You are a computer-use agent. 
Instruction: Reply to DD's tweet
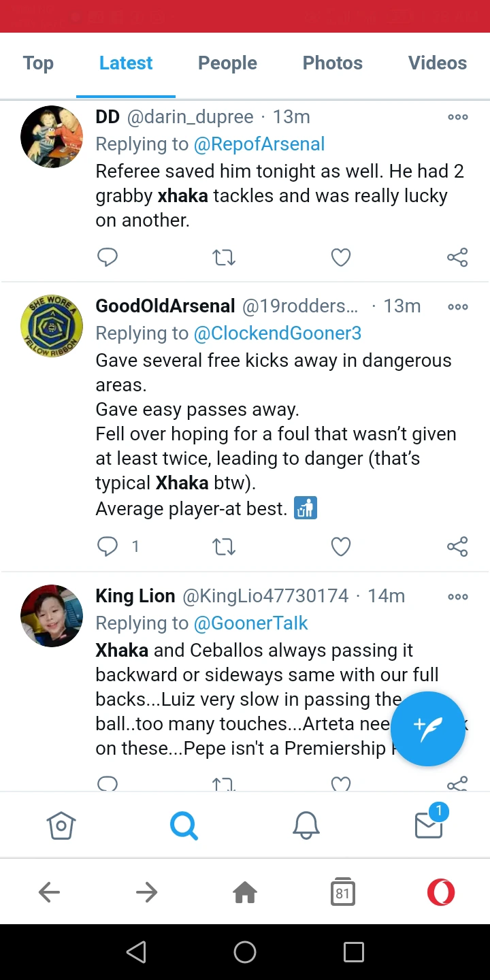click(108, 257)
